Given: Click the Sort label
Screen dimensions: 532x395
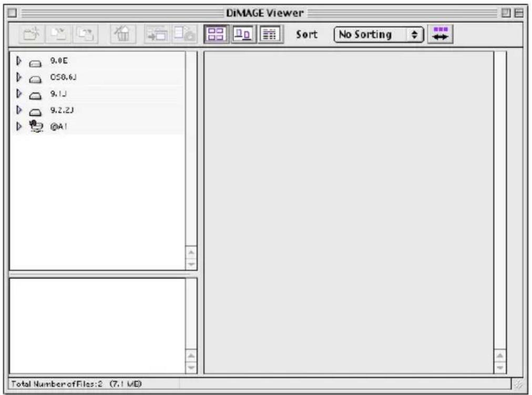Looking at the screenshot, I should (x=306, y=34).
